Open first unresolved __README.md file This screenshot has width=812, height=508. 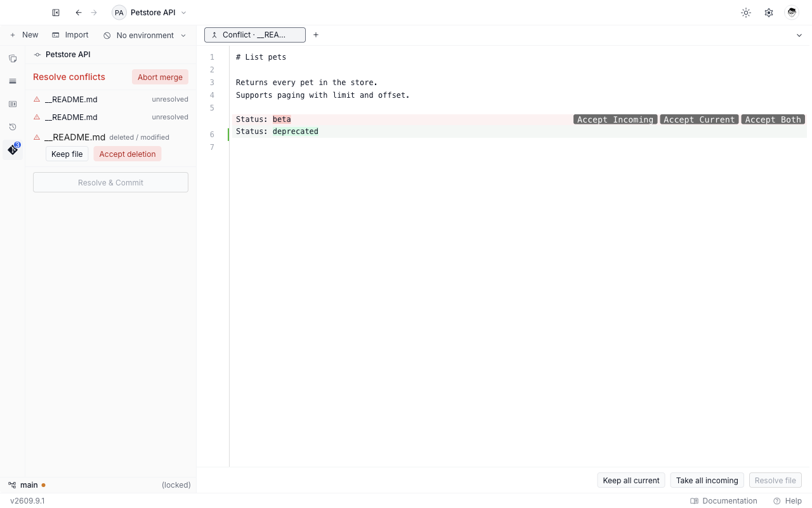pyautogui.click(x=110, y=99)
